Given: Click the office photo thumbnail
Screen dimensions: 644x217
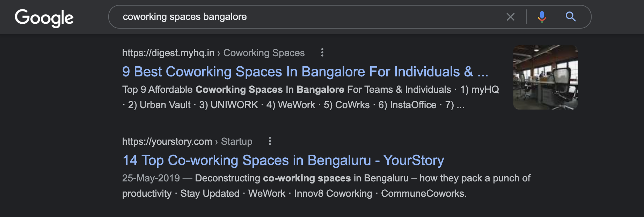Looking at the screenshot, I should [x=545, y=77].
